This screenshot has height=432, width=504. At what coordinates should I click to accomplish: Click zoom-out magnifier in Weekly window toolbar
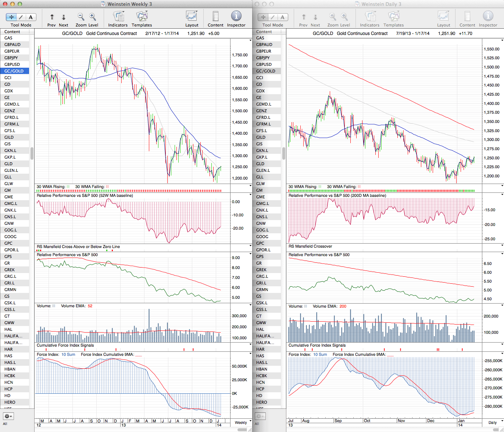tap(81, 17)
